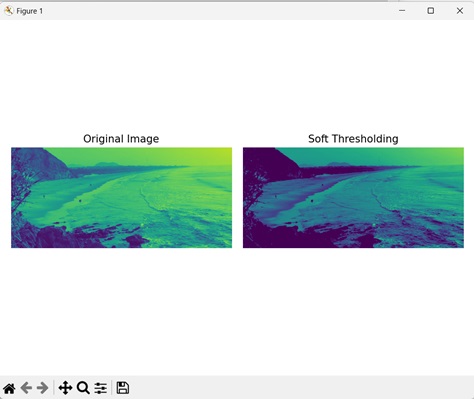This screenshot has width=474, height=399.
Task: Click the "Original Image" title text
Action: pyautogui.click(x=121, y=139)
